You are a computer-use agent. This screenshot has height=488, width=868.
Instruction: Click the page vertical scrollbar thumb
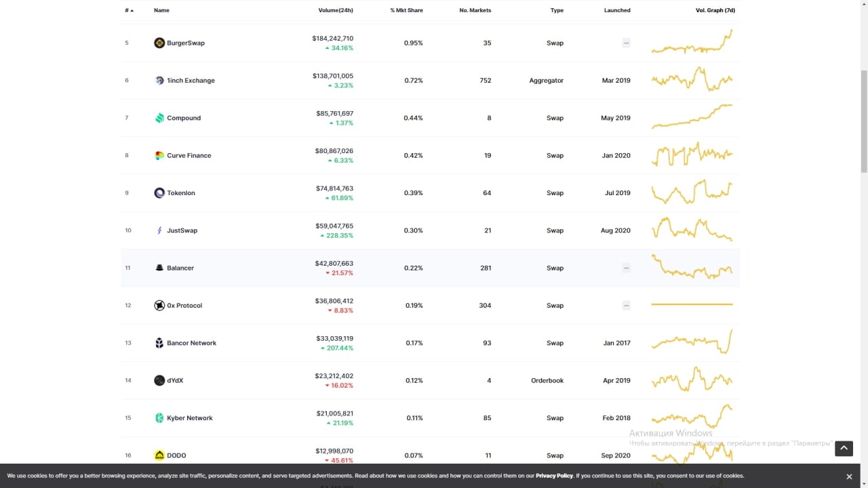[863, 121]
